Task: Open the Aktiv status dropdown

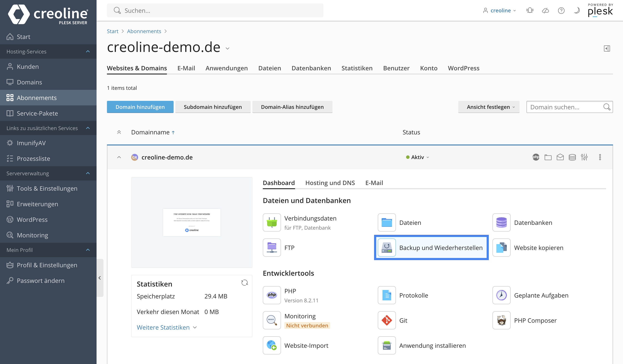Action: click(417, 157)
